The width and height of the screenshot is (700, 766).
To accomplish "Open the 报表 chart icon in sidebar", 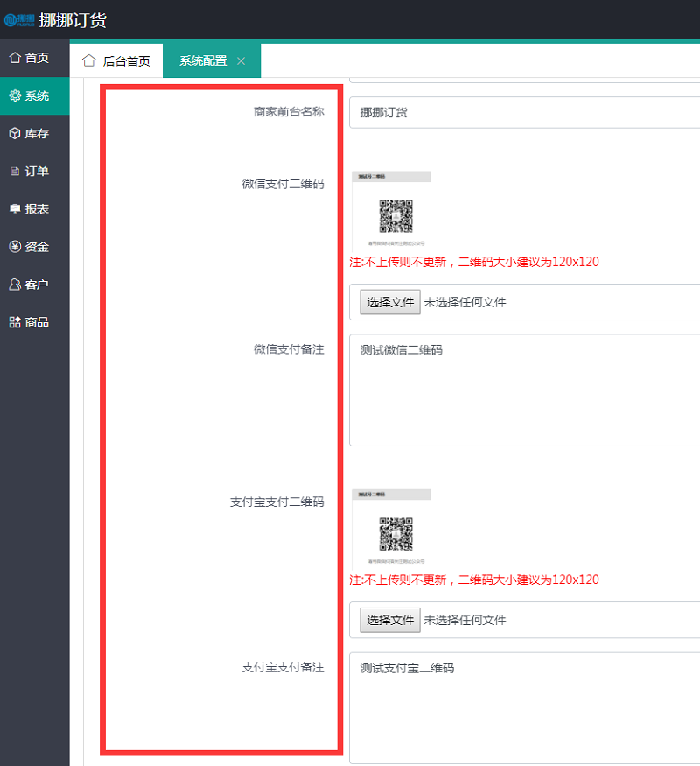I will tap(15, 208).
